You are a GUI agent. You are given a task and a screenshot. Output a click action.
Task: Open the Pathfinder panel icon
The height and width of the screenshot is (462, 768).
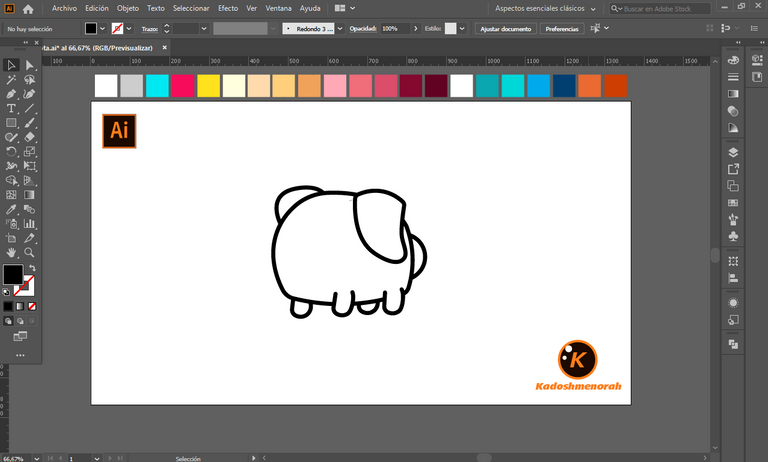click(x=733, y=344)
